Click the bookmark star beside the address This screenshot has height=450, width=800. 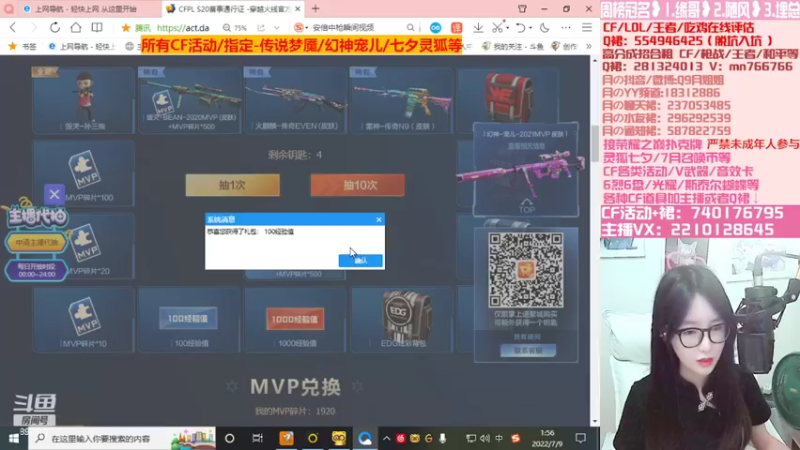[x=126, y=28]
